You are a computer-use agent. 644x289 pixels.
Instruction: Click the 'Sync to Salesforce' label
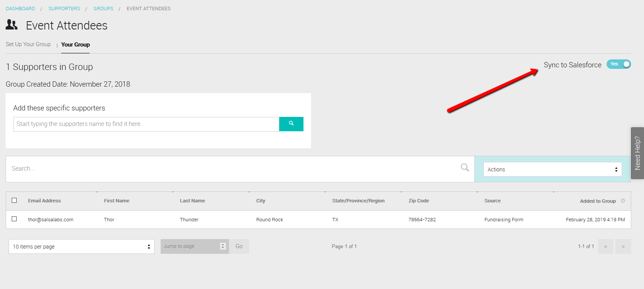coord(573,65)
